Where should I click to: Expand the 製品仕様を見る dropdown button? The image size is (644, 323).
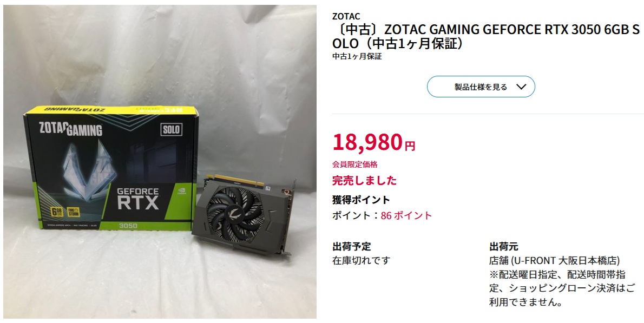pyautogui.click(x=481, y=87)
